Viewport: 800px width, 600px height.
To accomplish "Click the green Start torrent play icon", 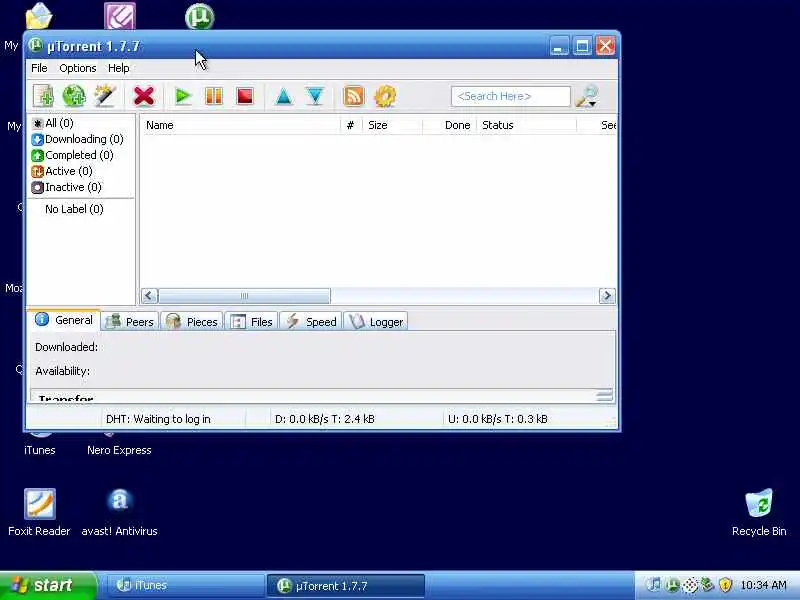I will click(x=183, y=96).
